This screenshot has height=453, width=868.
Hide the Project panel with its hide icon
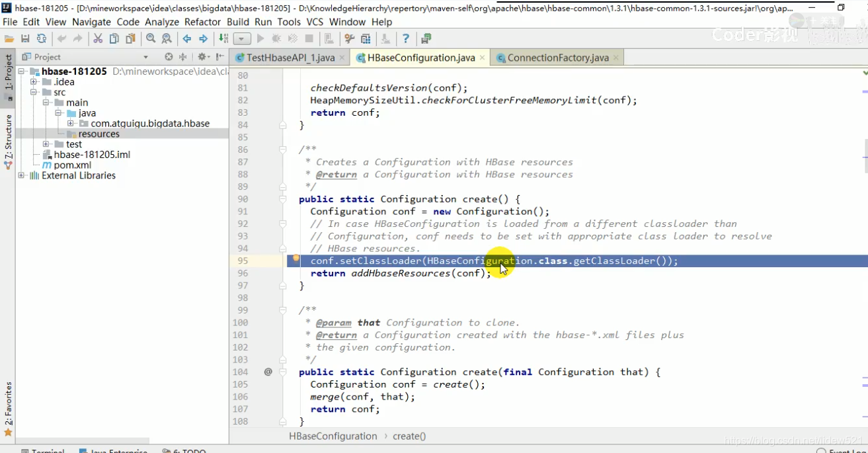[x=219, y=57]
